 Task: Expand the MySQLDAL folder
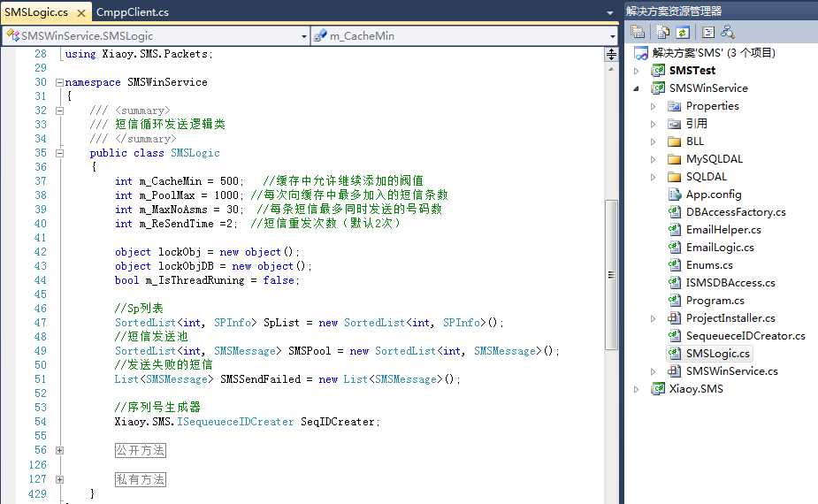(x=653, y=160)
